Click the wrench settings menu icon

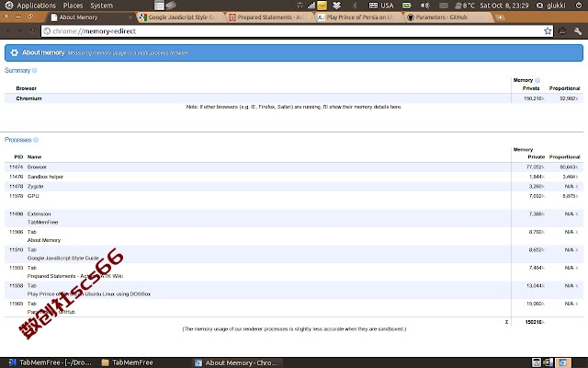click(578, 31)
